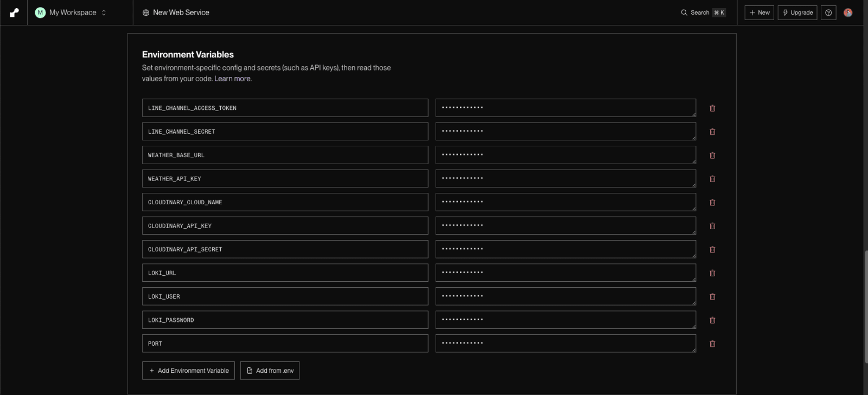Click Add Environment Variable button
This screenshot has height=395, width=868.
(x=188, y=371)
